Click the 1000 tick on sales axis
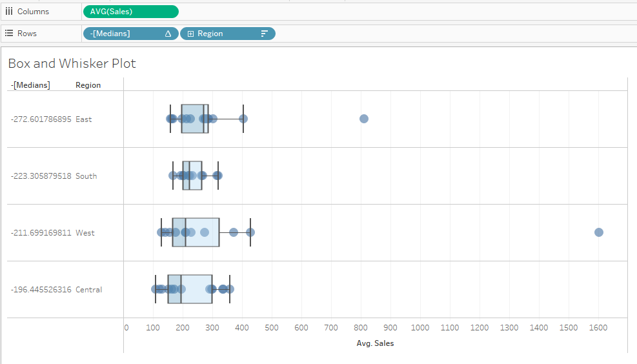The width and height of the screenshot is (637, 364). pyautogui.click(x=420, y=328)
